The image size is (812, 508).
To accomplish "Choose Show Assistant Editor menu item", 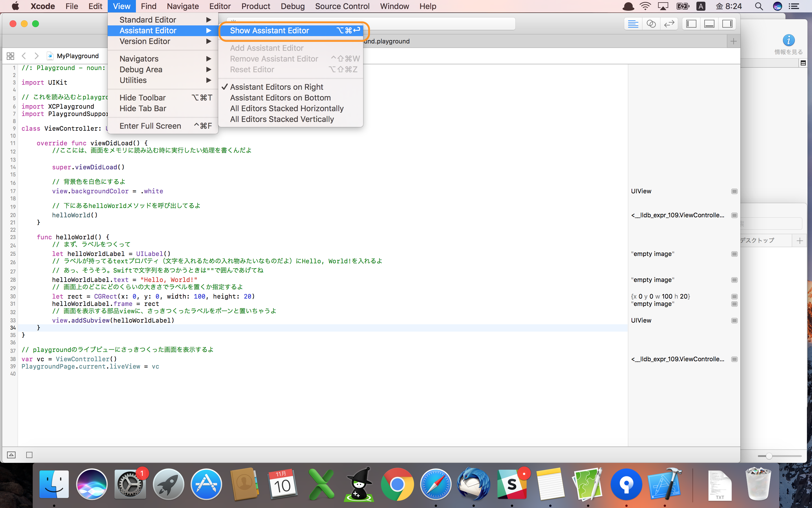I will (291, 30).
